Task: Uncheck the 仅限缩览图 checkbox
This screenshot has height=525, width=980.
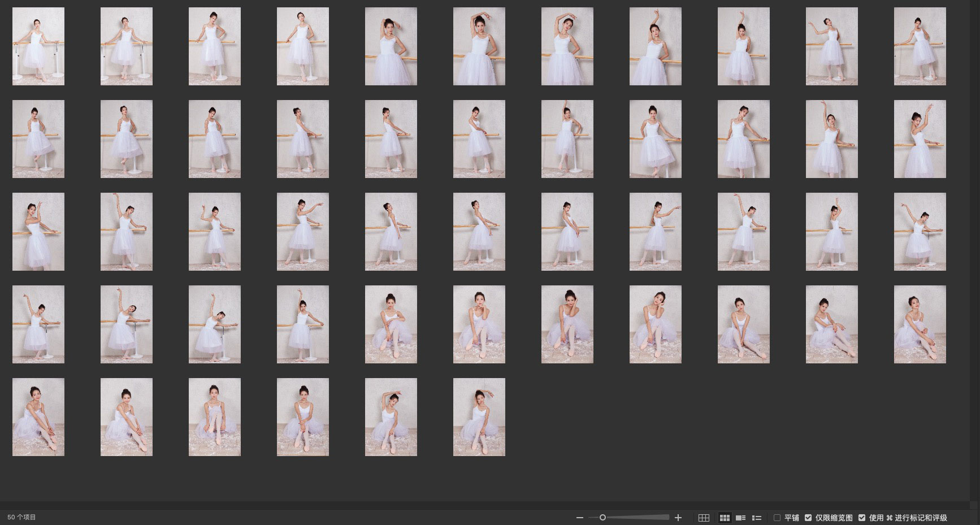Action: [808, 518]
